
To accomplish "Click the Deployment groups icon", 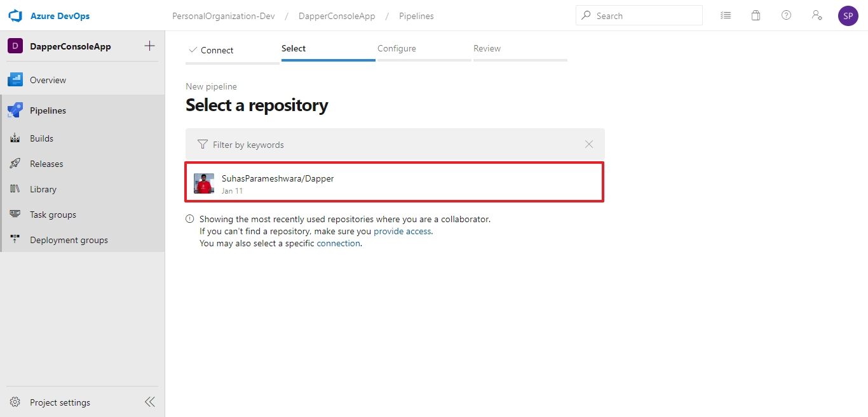I will (x=15, y=240).
